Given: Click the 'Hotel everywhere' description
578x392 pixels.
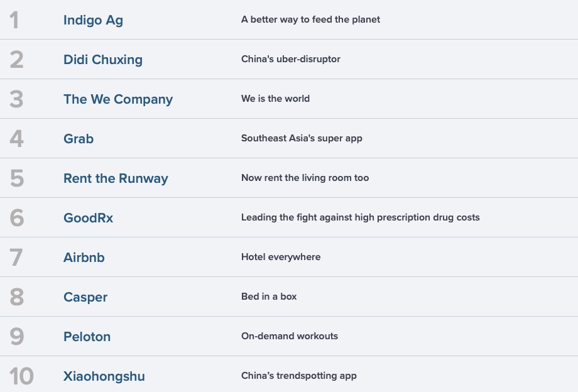Looking at the screenshot, I should pos(280,257).
